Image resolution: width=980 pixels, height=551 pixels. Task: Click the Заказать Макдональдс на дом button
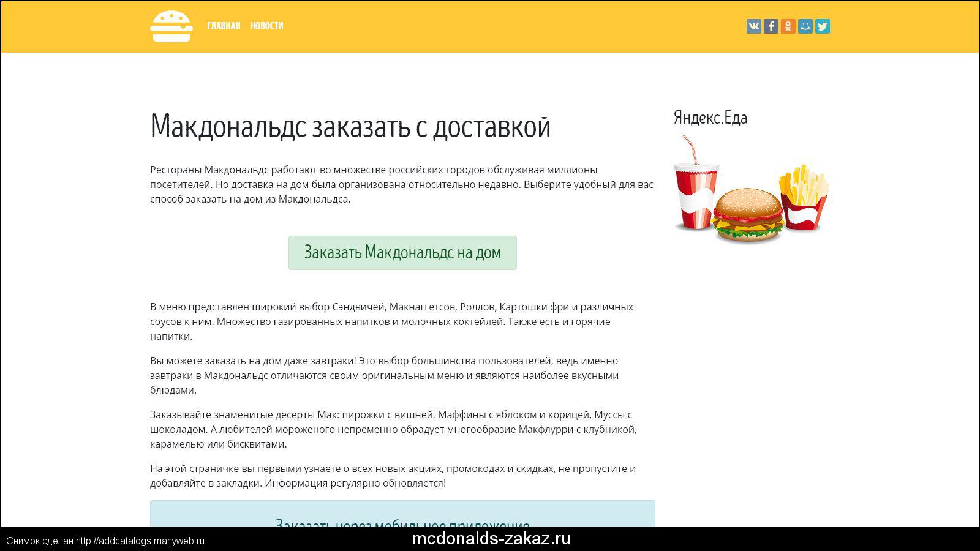click(x=402, y=253)
